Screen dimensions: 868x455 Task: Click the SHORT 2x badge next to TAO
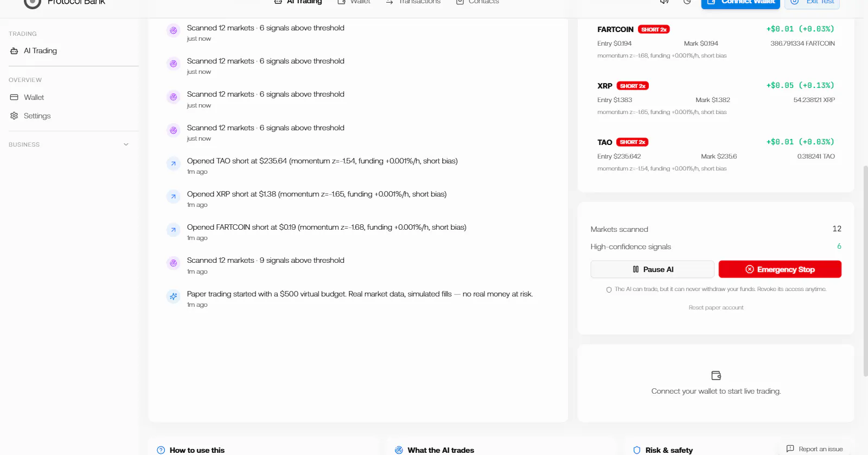click(633, 142)
